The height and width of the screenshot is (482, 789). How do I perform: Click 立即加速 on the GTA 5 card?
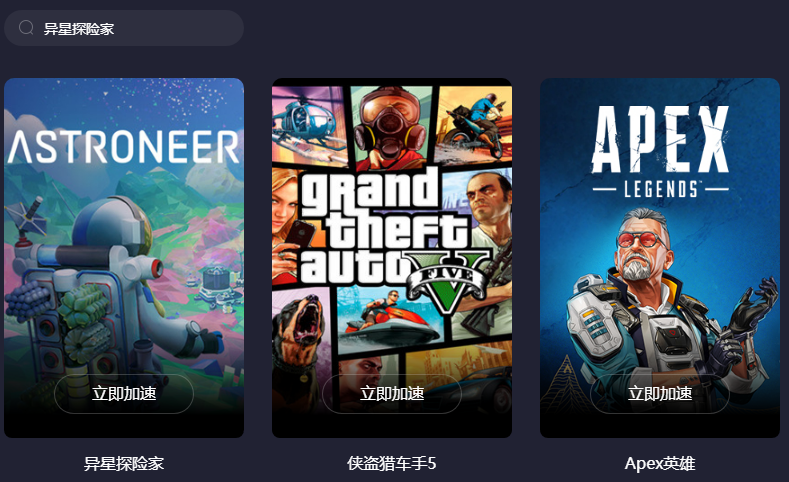(392, 393)
